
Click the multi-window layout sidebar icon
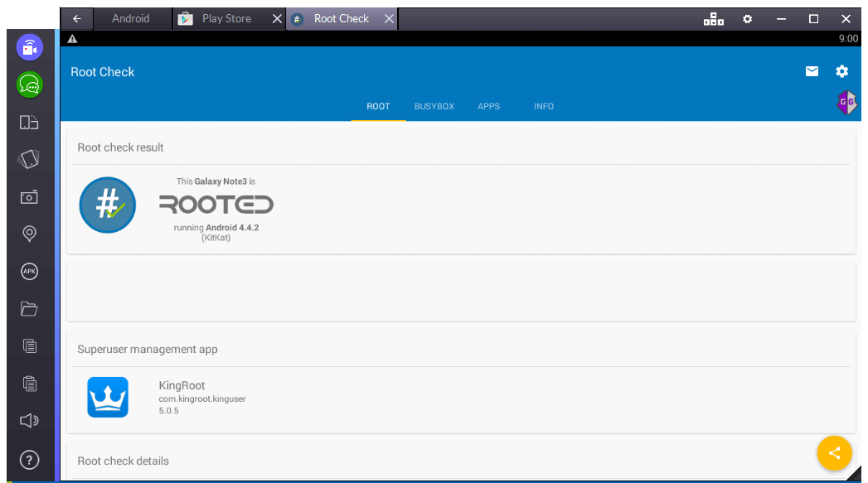(x=29, y=122)
